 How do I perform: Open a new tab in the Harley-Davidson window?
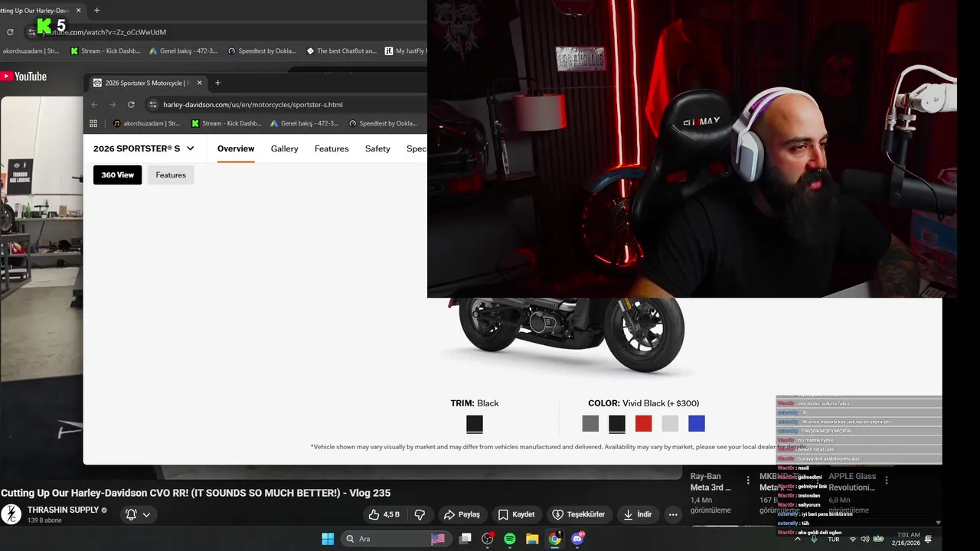tap(217, 83)
